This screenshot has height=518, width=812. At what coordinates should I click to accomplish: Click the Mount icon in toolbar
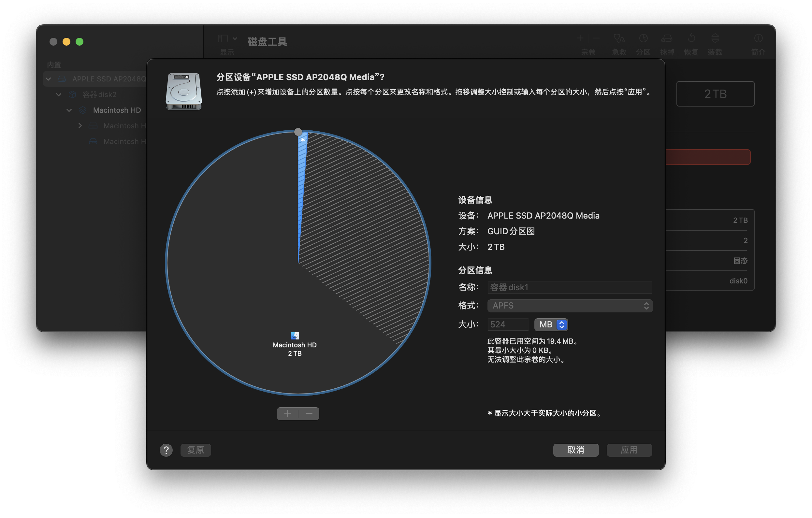click(x=715, y=38)
